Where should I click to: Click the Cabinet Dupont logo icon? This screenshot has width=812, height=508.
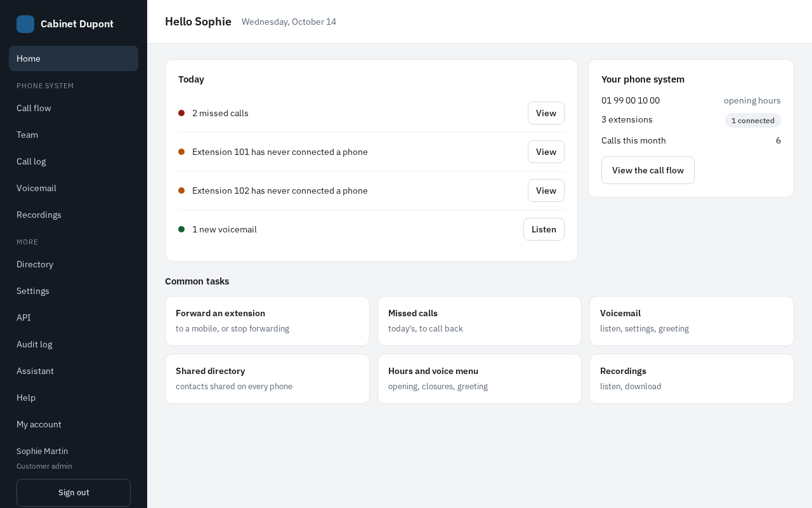(25, 24)
